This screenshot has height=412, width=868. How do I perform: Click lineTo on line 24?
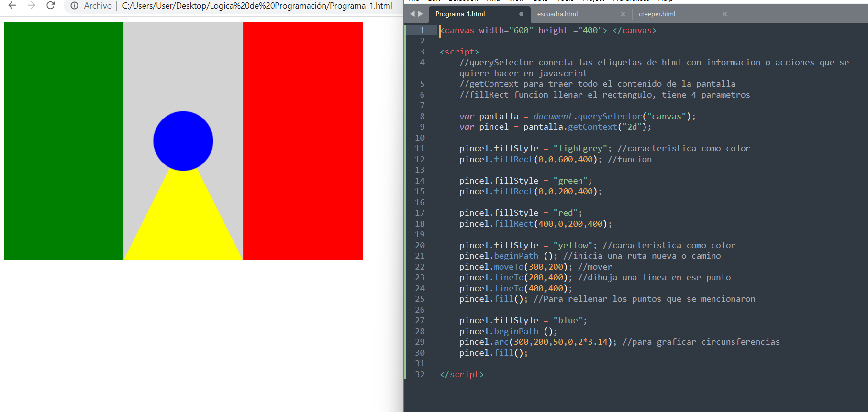pos(509,288)
